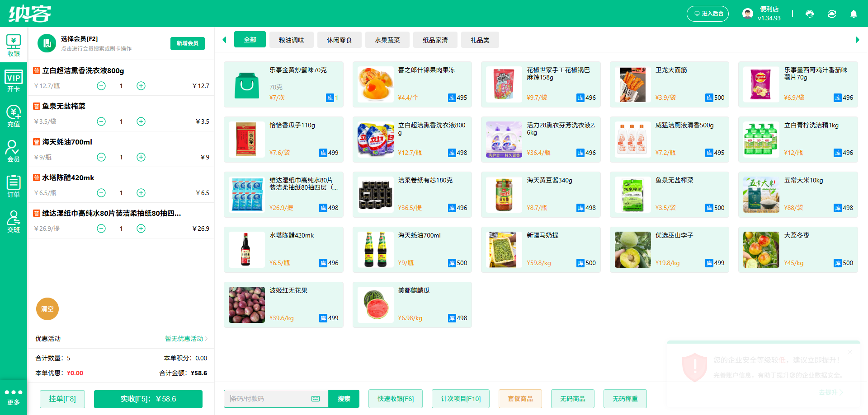Increase quantity of 水塔陈醋420mk in cart
This screenshot has height=415, width=868.
tap(141, 193)
